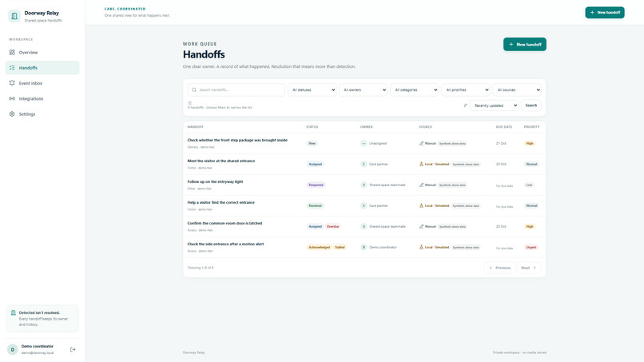
Task: Click the sort icon beside Recently updated
Action: coord(465,105)
